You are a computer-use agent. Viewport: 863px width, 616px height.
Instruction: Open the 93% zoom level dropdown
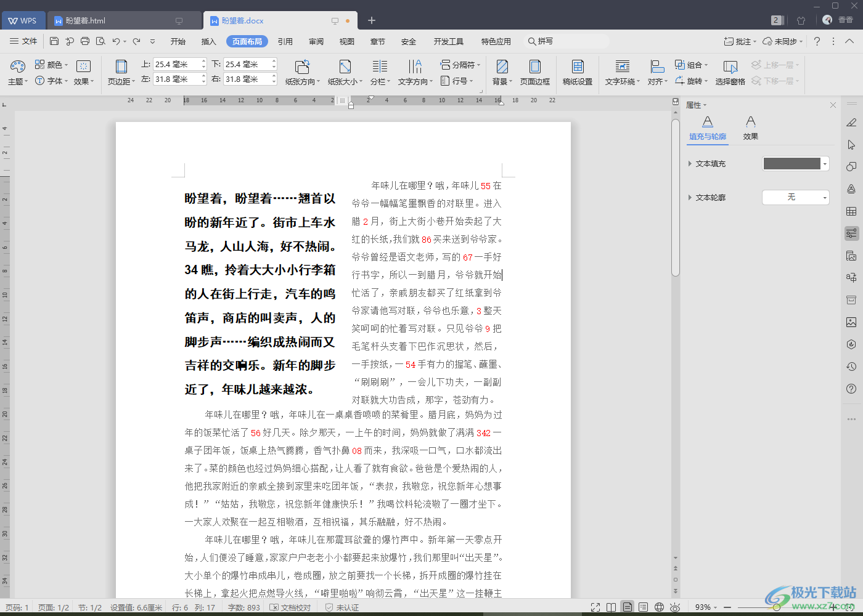706,607
